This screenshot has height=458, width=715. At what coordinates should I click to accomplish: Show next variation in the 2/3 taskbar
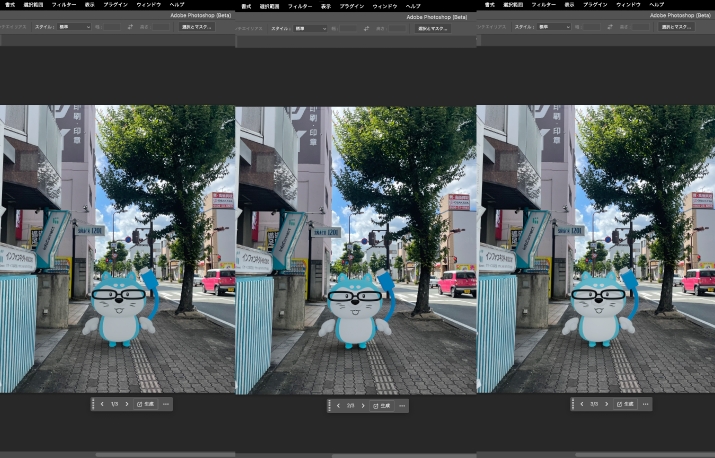coord(363,406)
